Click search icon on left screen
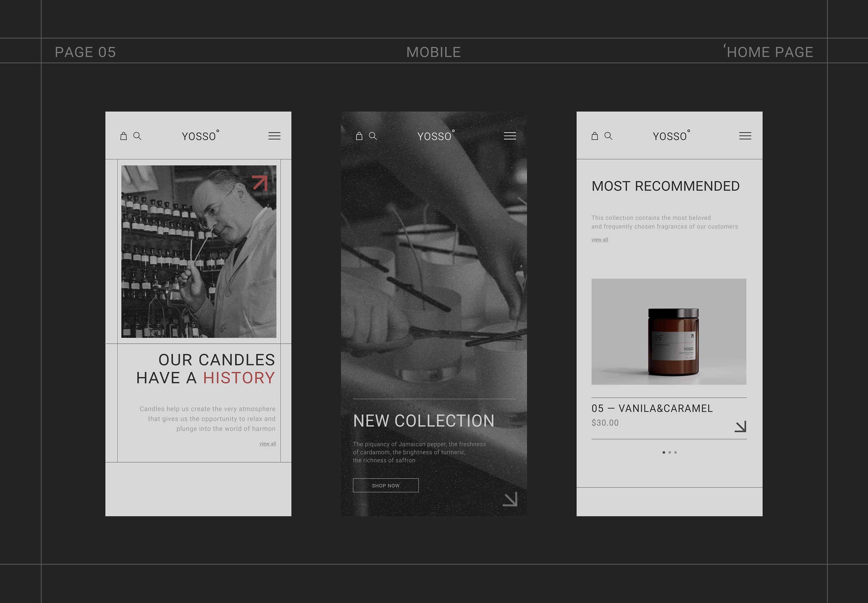The width and height of the screenshot is (868, 603). (138, 136)
